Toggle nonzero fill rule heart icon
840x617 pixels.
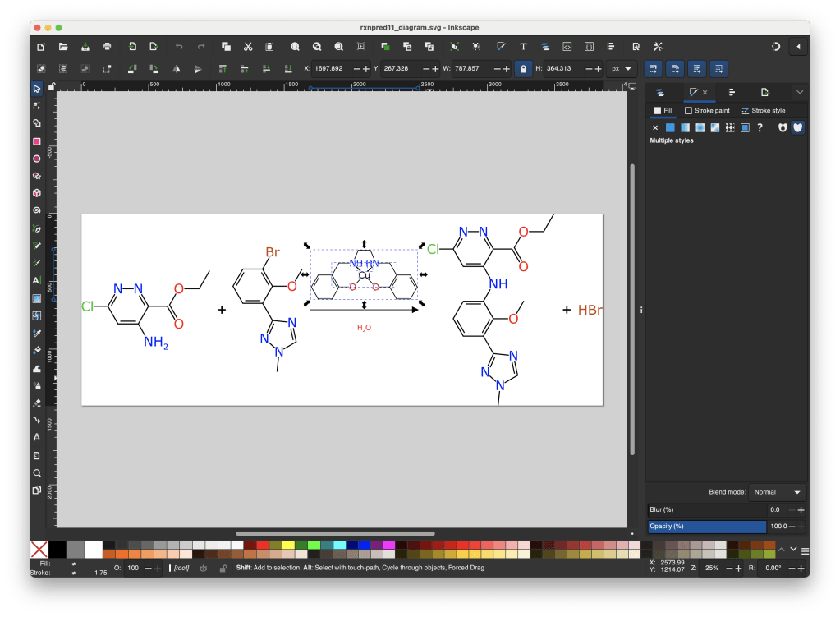coord(797,127)
